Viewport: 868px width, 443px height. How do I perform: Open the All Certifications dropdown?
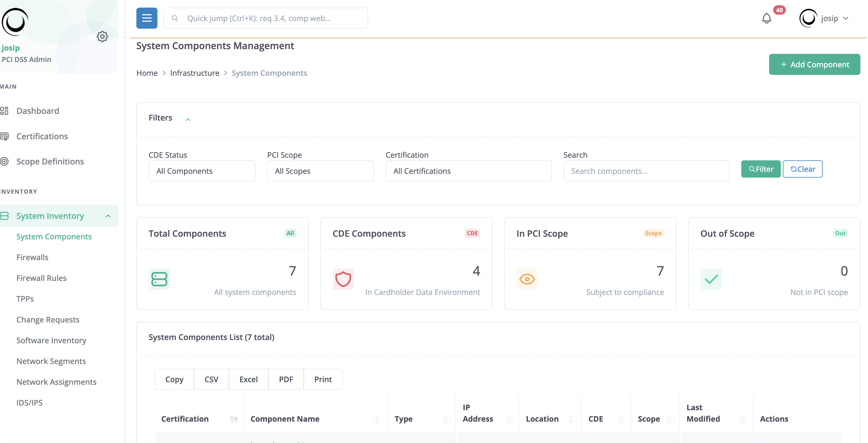tap(468, 171)
